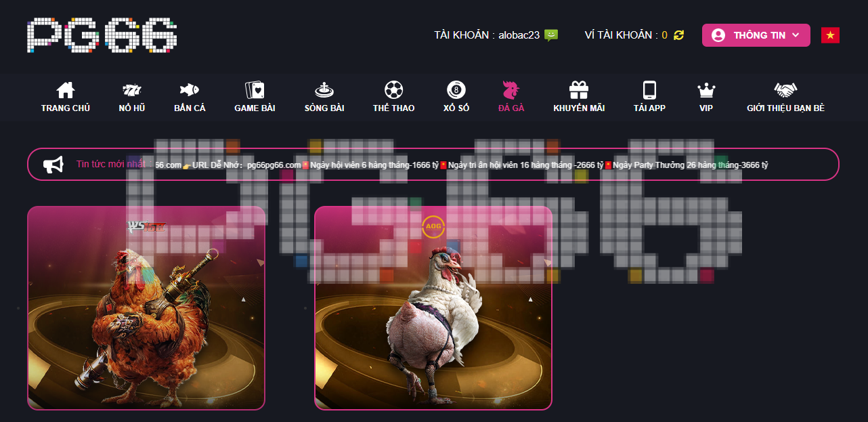Select the Thể Thao soccer ball icon
868x422 pixels.
[x=393, y=90]
